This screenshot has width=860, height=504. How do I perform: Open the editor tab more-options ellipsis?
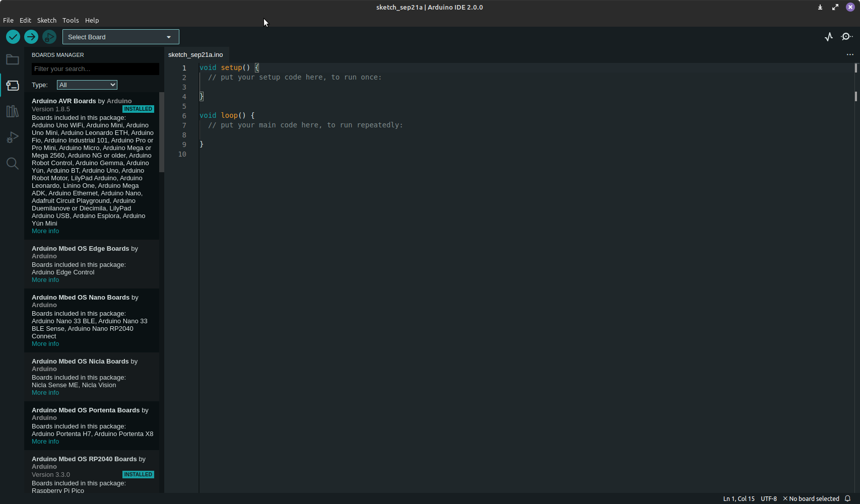850,54
